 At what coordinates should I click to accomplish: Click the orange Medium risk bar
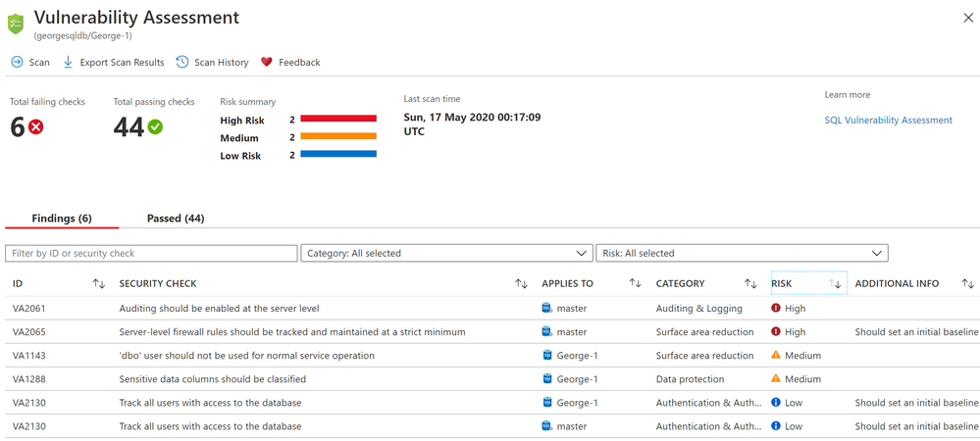tap(338, 135)
